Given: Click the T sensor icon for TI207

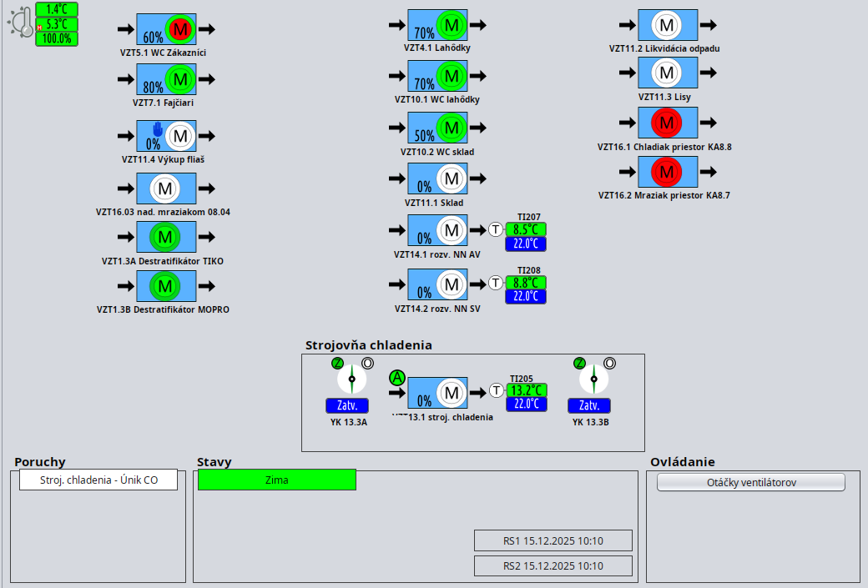Looking at the screenshot, I should pos(497,229).
